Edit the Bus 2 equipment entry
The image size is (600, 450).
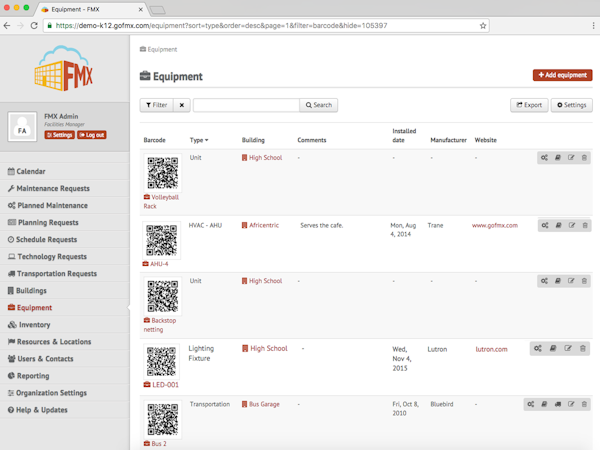pyautogui.click(x=571, y=404)
